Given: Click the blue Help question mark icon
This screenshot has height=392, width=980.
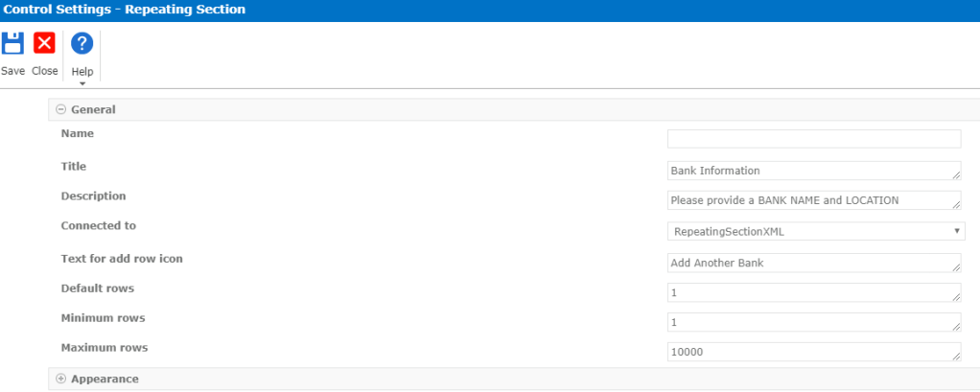Looking at the screenshot, I should 82,44.
